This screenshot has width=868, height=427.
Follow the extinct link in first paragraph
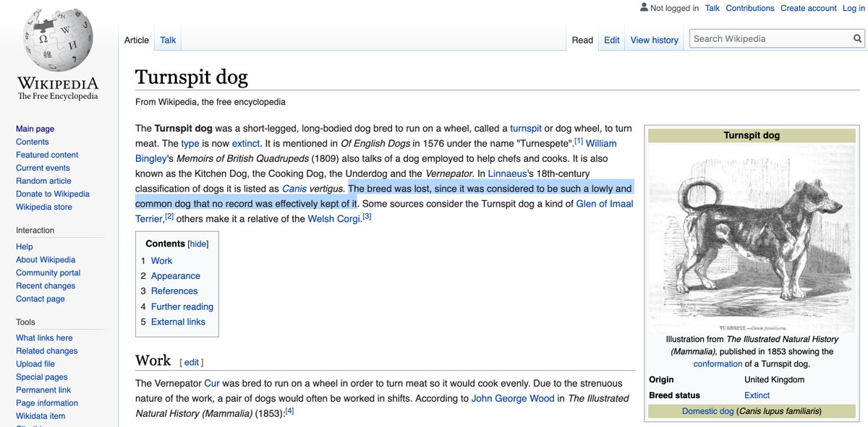(246, 143)
